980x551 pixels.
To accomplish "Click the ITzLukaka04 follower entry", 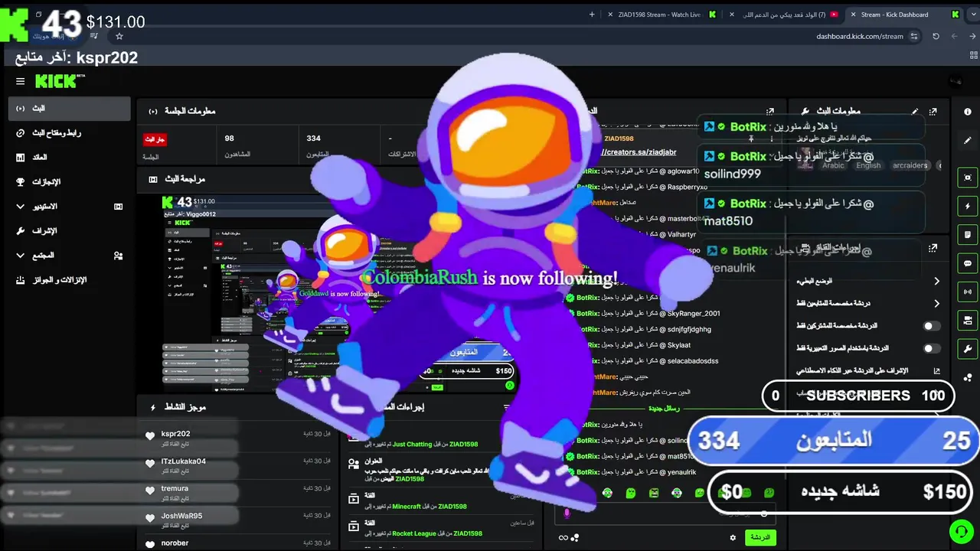I will click(x=237, y=466).
